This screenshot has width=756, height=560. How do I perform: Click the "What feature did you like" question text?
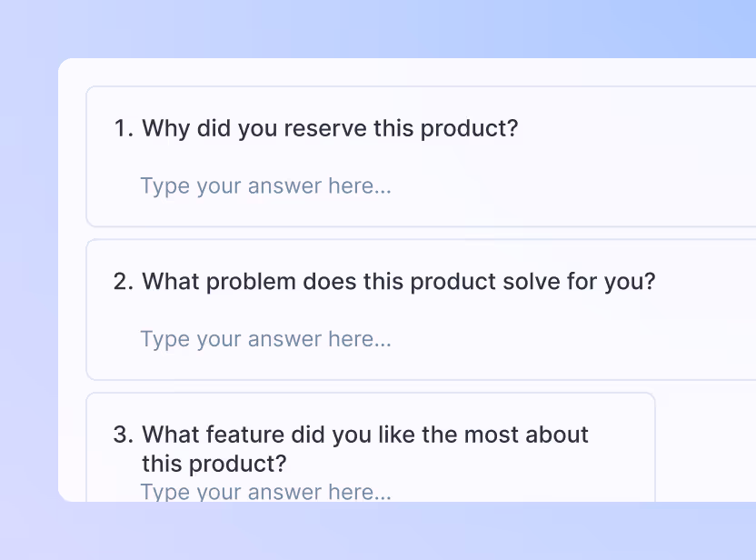click(x=365, y=435)
